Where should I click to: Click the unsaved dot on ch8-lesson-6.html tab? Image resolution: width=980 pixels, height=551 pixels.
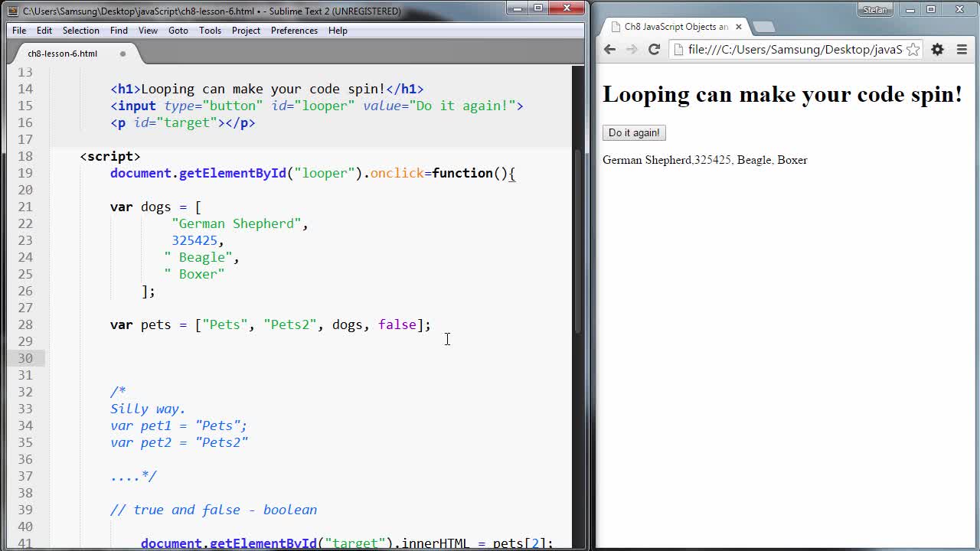click(x=122, y=54)
